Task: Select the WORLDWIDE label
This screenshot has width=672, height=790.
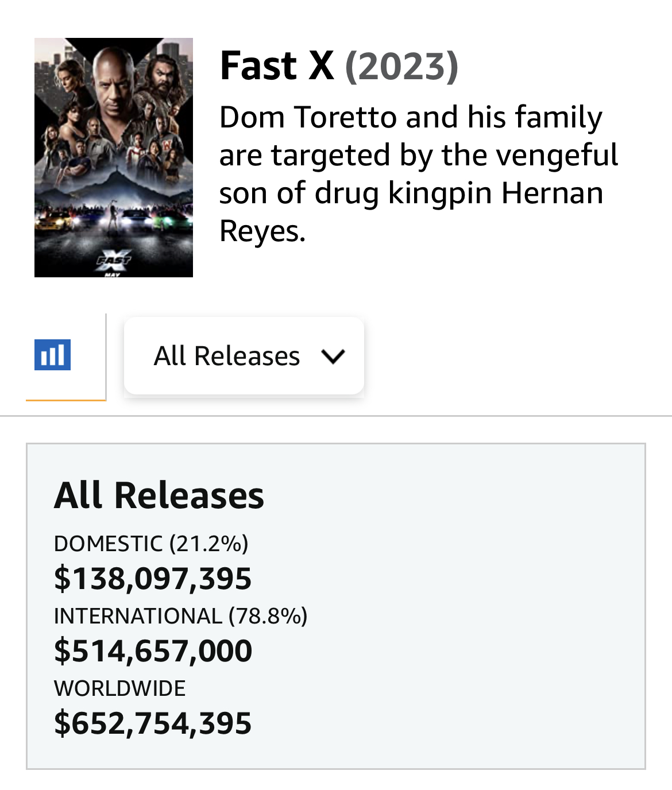Action: click(x=120, y=688)
